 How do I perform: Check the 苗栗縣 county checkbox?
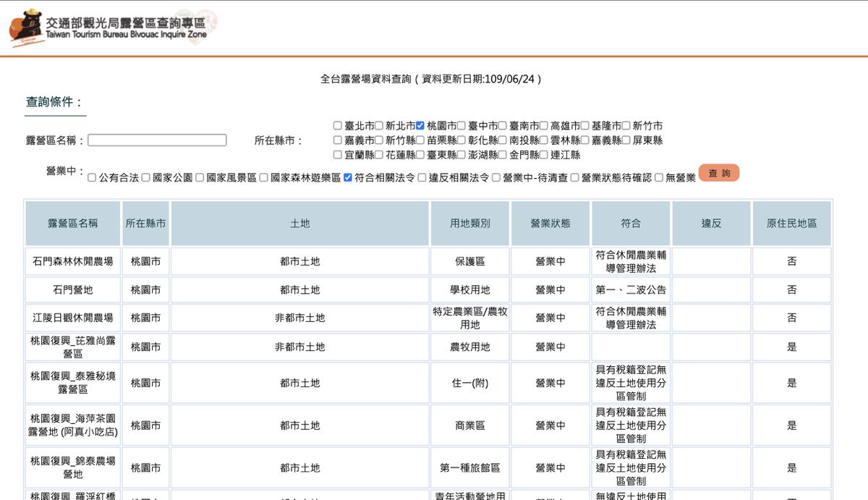pyautogui.click(x=420, y=140)
